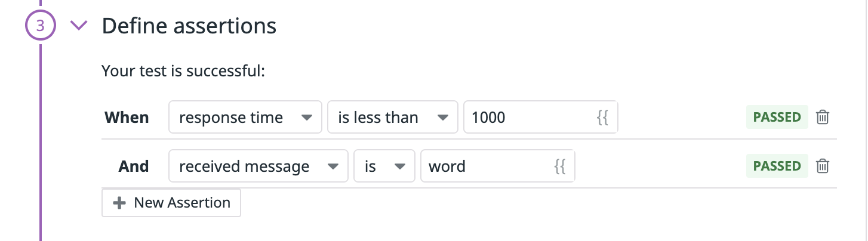Click the 'And' row label
Screen dimensions: 868x241
click(133, 166)
